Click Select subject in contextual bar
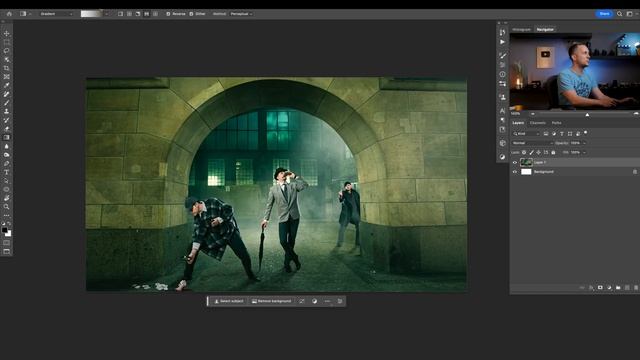Viewport: 640px width, 360px height. click(x=229, y=301)
